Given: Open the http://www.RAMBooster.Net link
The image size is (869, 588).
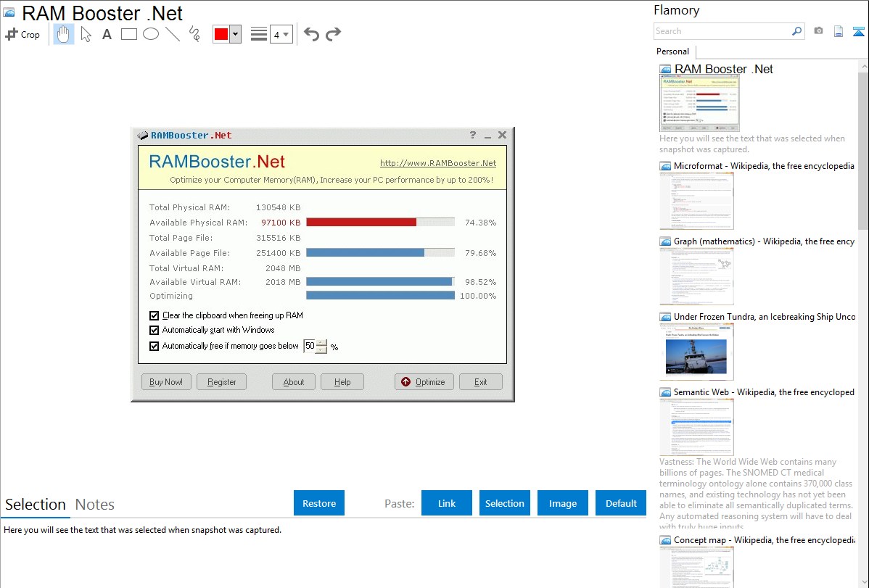Looking at the screenshot, I should [438, 163].
